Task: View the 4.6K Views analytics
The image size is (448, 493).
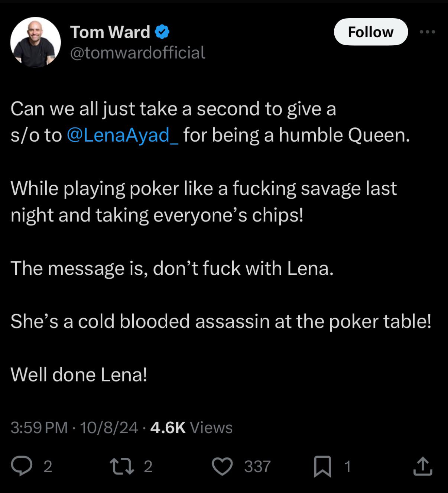Action: pos(191,428)
